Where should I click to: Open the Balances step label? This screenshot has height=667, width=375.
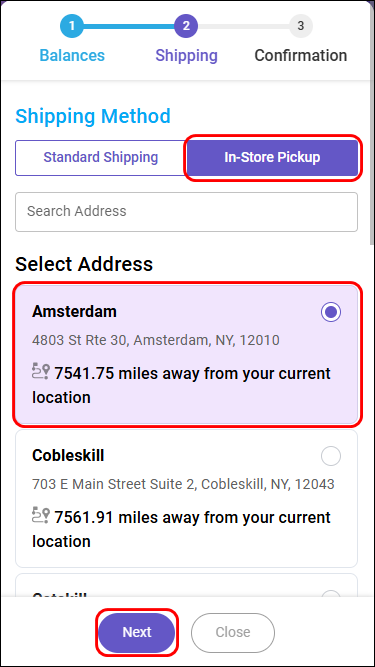click(x=72, y=55)
